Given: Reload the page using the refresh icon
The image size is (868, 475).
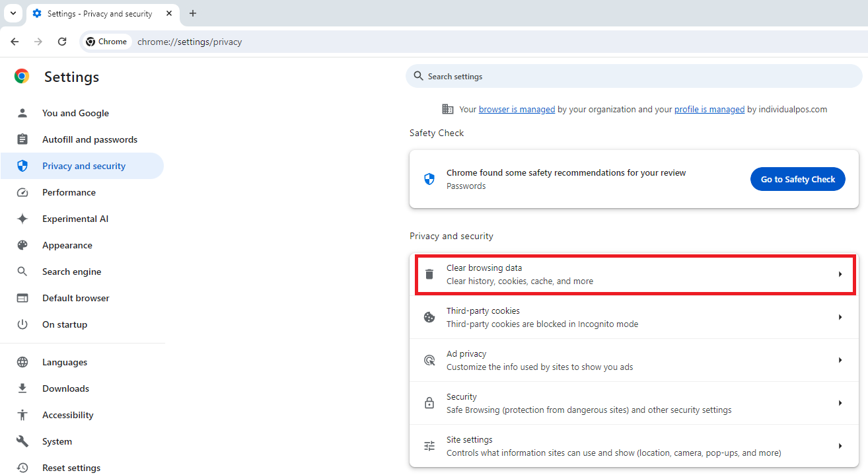Looking at the screenshot, I should 62,42.
